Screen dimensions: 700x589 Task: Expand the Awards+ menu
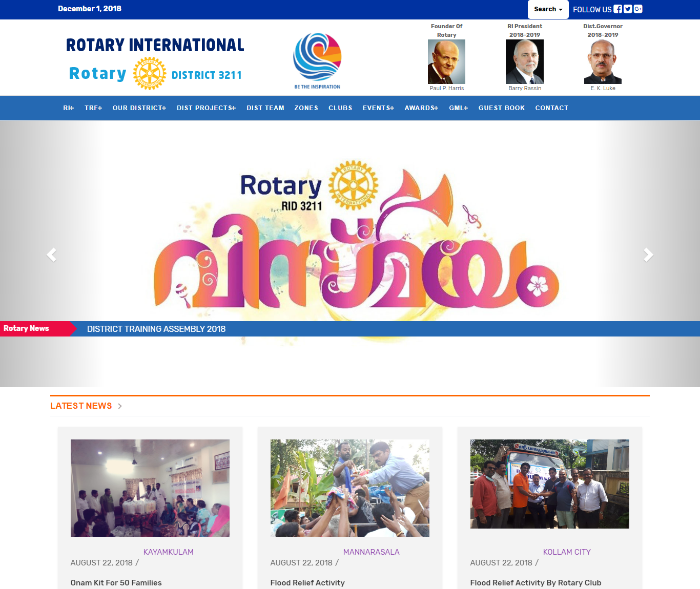pos(421,108)
